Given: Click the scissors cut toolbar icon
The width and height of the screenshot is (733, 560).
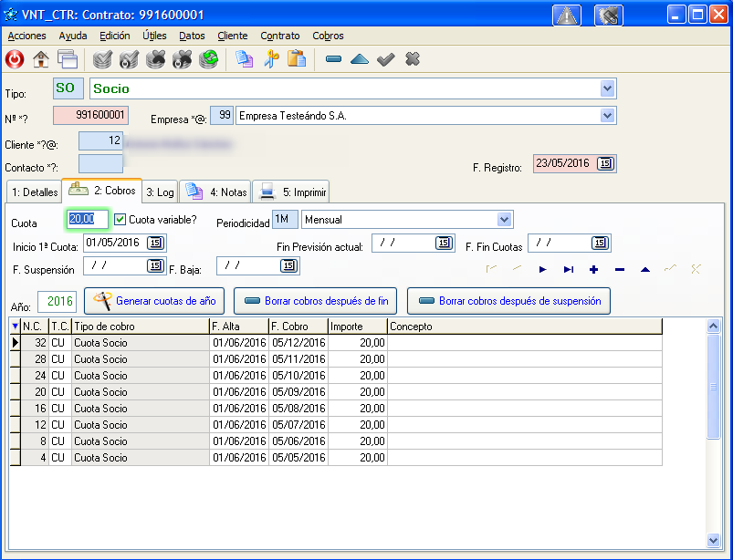Looking at the screenshot, I should [271, 59].
